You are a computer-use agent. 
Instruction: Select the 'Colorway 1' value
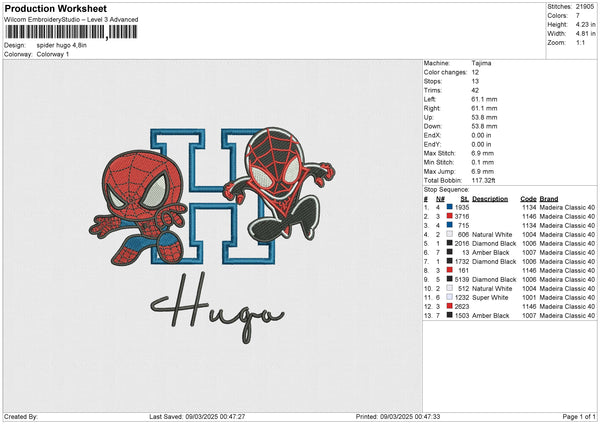point(53,54)
